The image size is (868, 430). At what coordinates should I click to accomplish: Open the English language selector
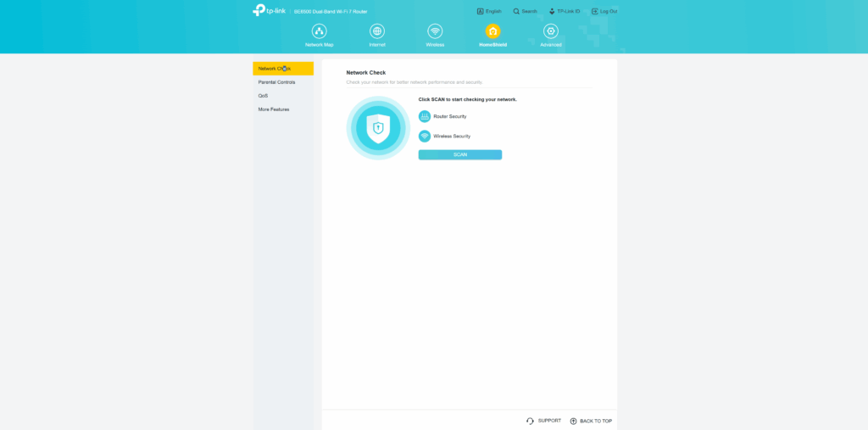pos(493,11)
